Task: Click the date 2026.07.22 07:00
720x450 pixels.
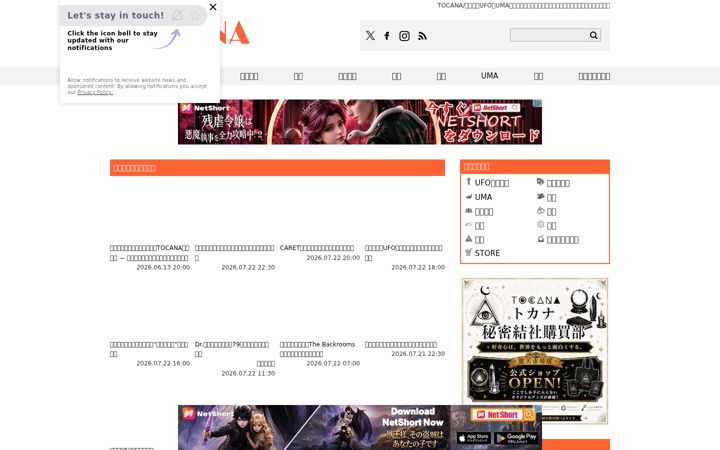Action: click(333, 363)
